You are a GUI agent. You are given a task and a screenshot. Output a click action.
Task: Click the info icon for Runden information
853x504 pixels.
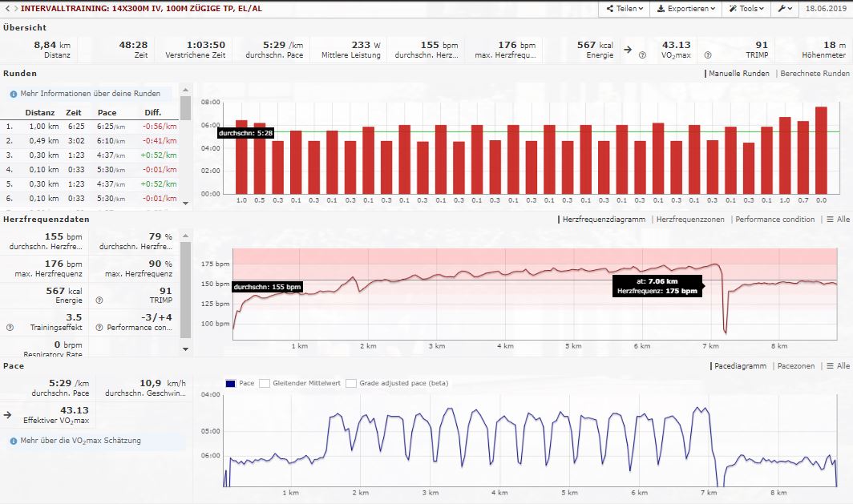coord(14,94)
